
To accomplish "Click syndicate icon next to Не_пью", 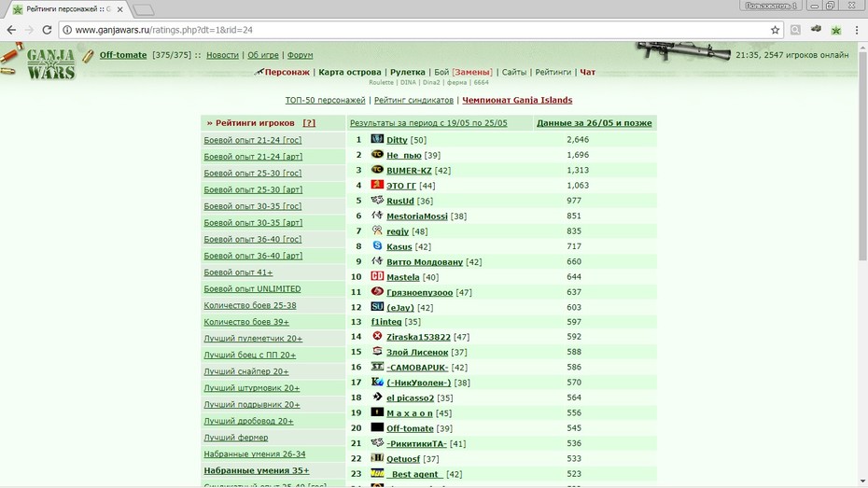I will pyautogui.click(x=377, y=154).
